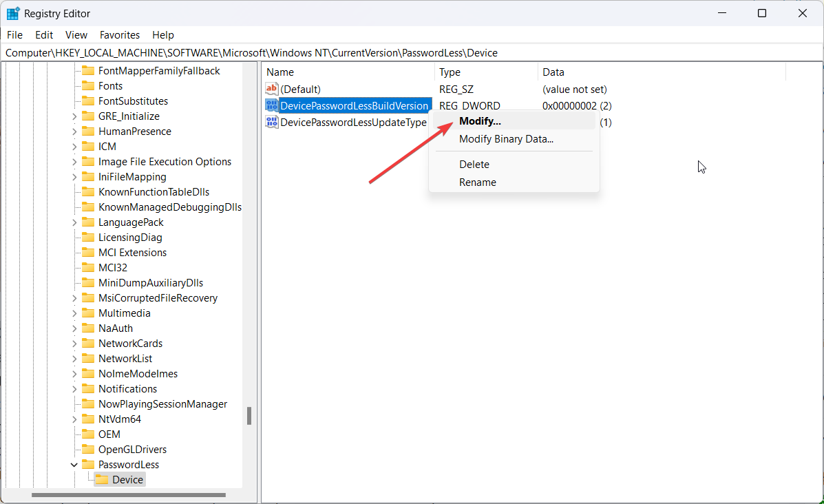
Task: Click the MCI32 folder icon
Action: click(x=88, y=268)
